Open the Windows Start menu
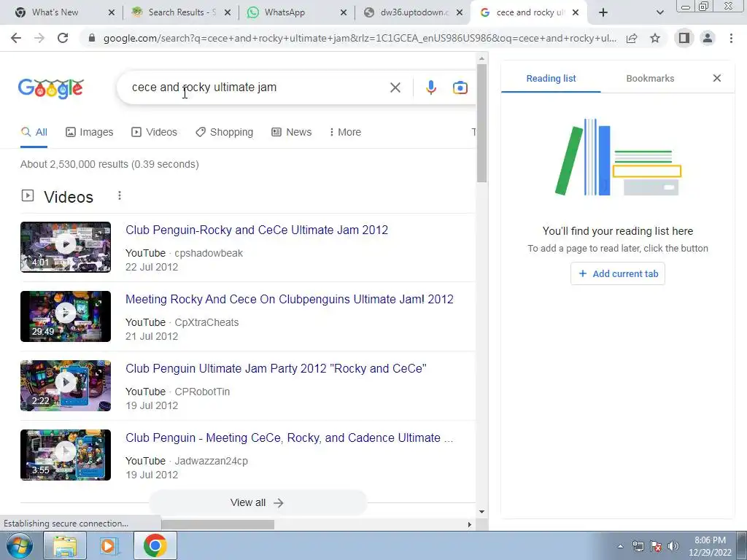Viewport: 747px width, 560px height. pyautogui.click(x=19, y=545)
